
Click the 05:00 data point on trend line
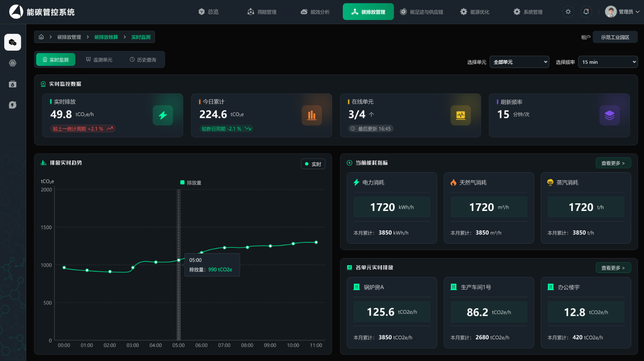(x=179, y=260)
